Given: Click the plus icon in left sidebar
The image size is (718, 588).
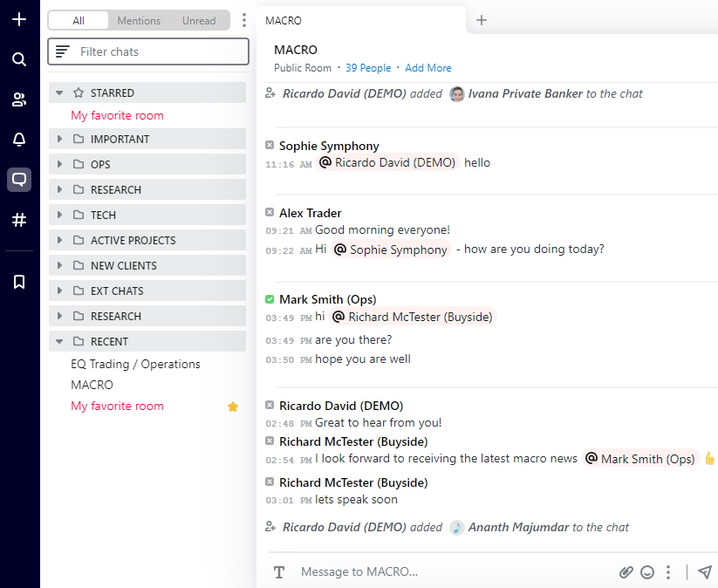Looking at the screenshot, I should coord(19,19).
